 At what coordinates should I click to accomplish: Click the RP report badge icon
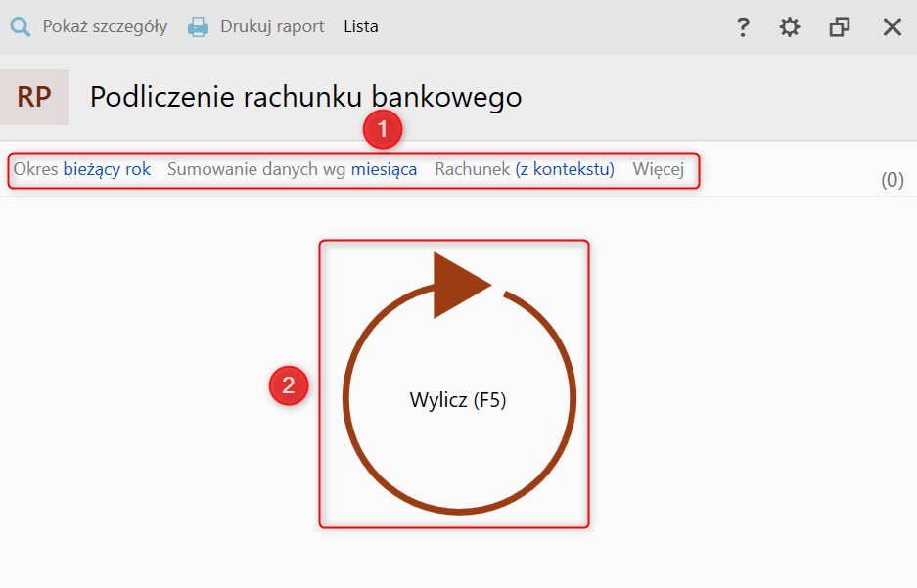click(34, 97)
